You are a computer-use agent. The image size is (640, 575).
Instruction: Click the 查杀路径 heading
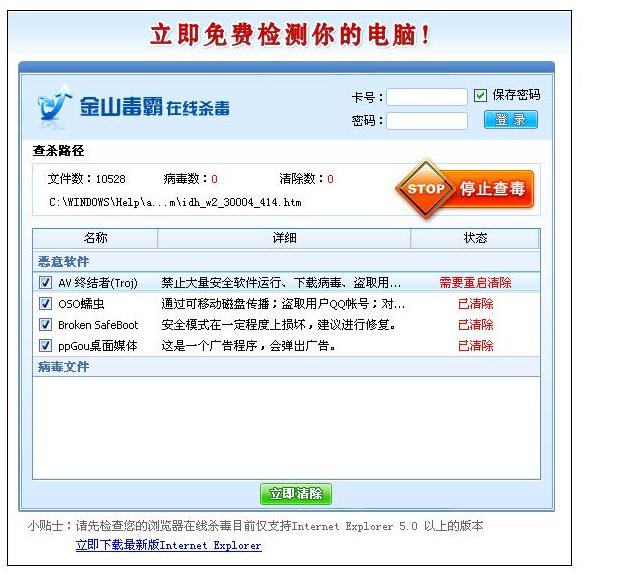pyautogui.click(x=59, y=151)
